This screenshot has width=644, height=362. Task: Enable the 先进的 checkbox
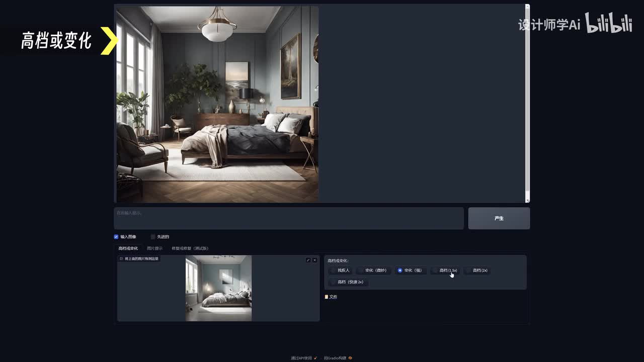click(x=153, y=237)
